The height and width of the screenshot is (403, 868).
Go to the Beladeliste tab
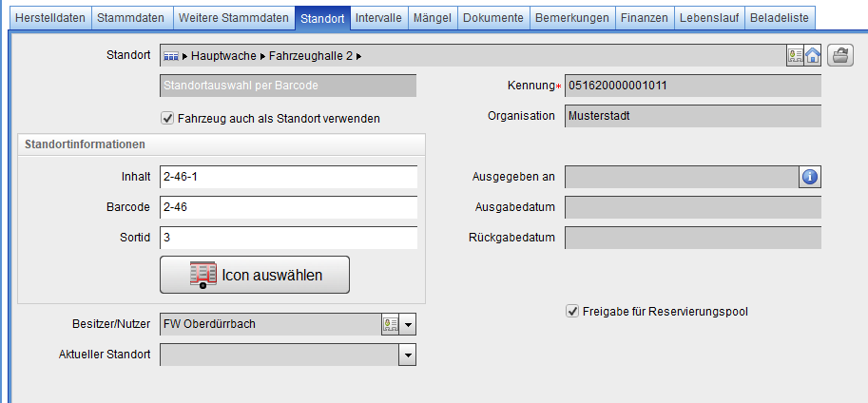tap(779, 18)
